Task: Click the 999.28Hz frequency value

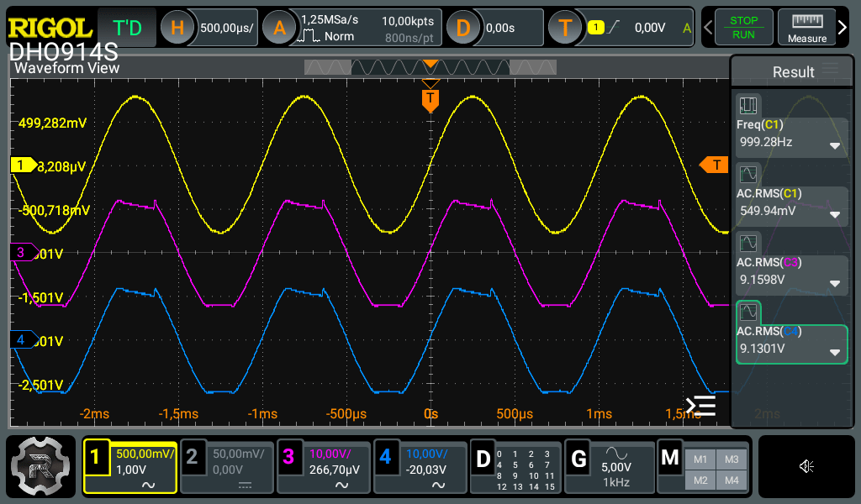Action: (x=766, y=142)
